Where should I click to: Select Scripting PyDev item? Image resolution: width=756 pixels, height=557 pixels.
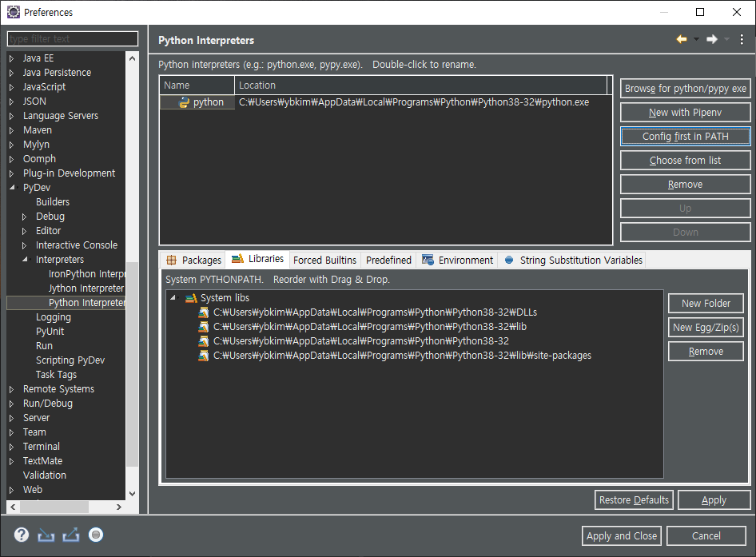(x=70, y=360)
